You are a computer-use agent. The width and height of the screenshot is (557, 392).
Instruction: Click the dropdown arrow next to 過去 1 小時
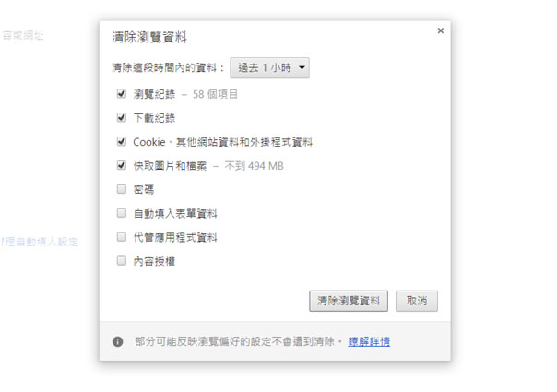coord(302,67)
